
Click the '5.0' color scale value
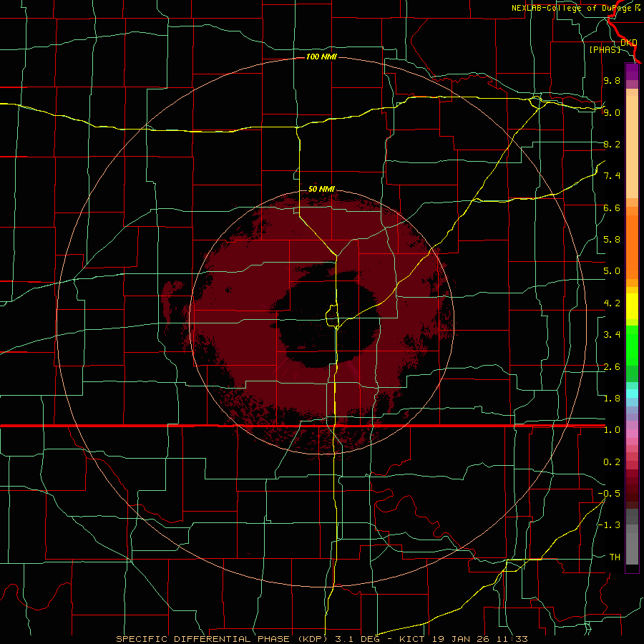pyautogui.click(x=612, y=271)
